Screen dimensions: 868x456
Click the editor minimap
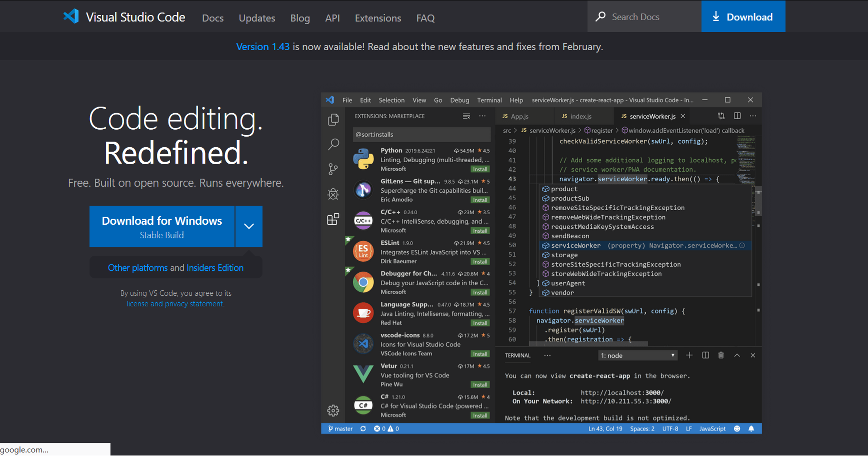(745, 160)
